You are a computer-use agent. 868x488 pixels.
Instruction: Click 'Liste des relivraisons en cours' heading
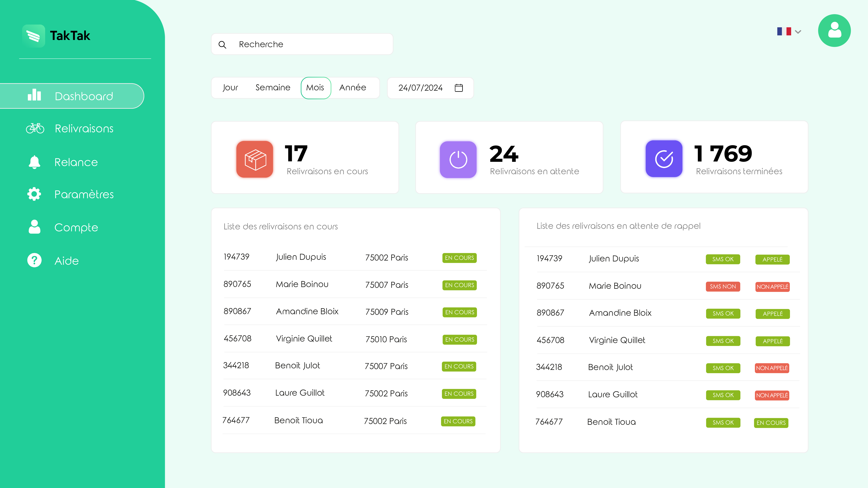[x=281, y=226]
